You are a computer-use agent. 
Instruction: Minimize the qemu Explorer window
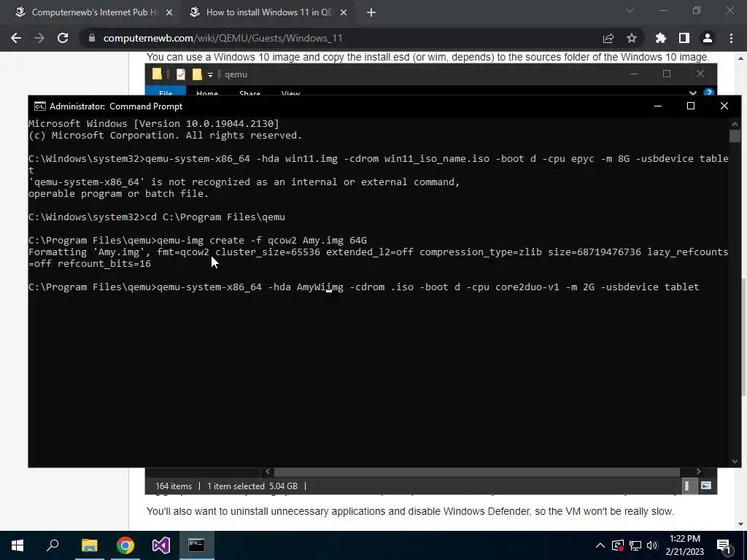pyautogui.click(x=634, y=74)
